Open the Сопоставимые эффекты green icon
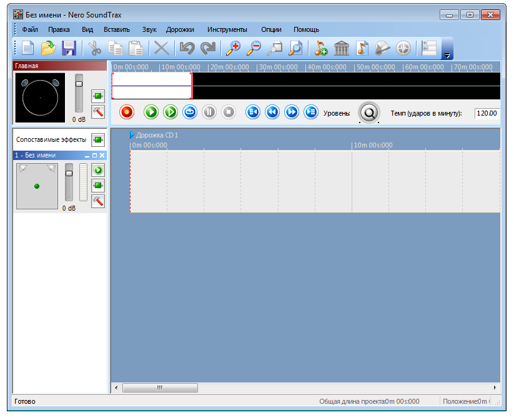 click(x=98, y=140)
